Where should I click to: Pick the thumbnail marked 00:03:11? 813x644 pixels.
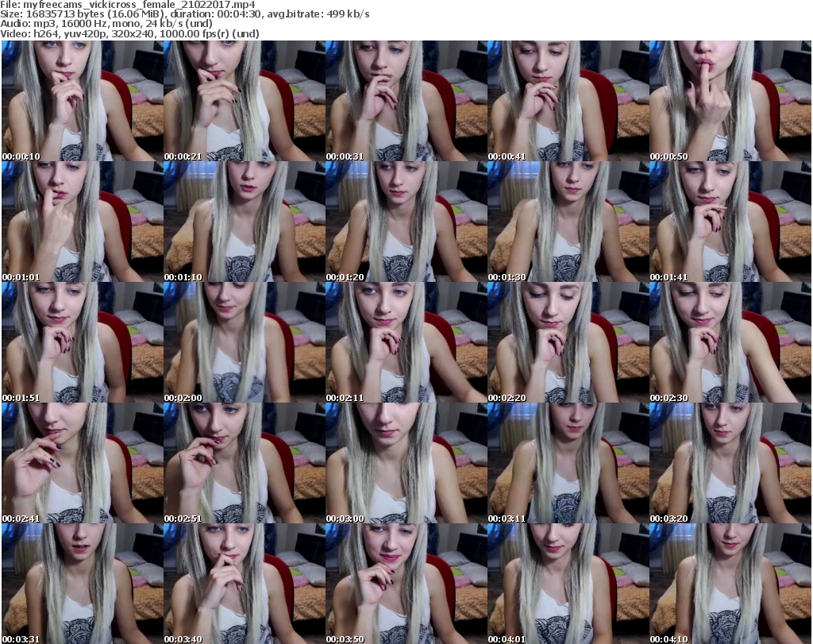[x=568, y=464]
